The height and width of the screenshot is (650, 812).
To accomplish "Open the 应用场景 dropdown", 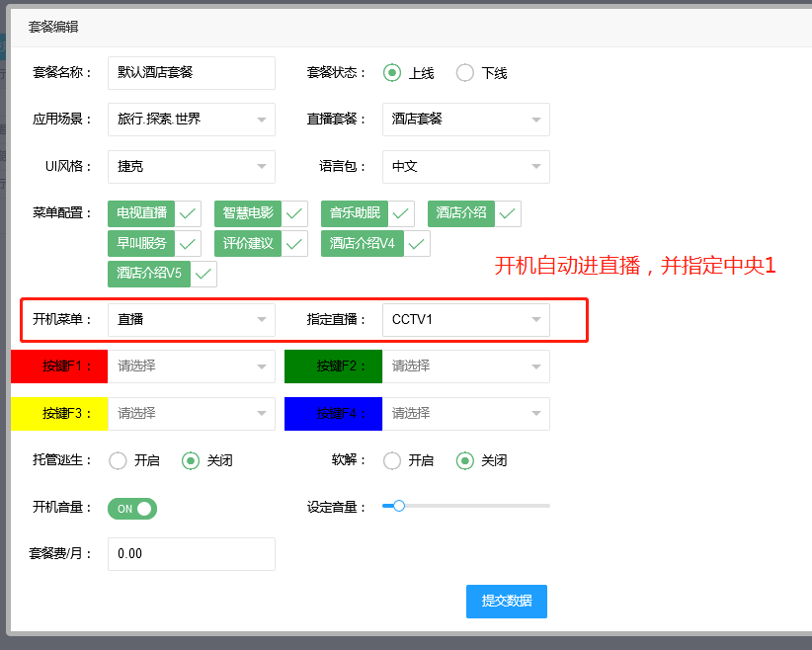I will pyautogui.click(x=191, y=120).
